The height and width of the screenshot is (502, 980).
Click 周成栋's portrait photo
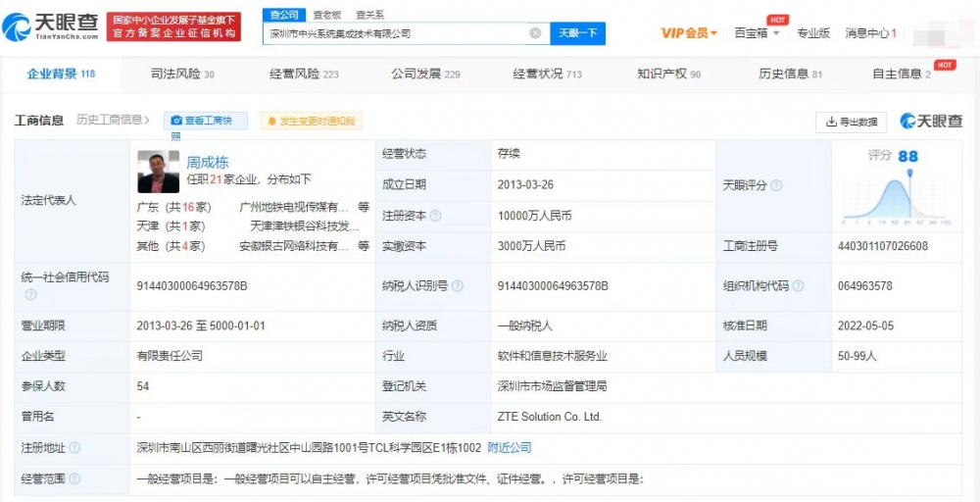(x=158, y=172)
